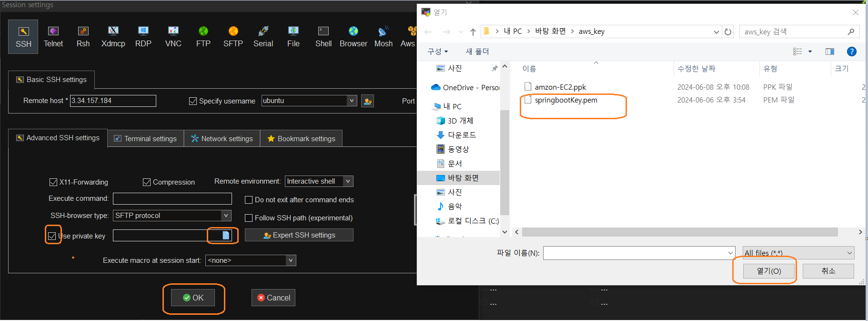This screenshot has width=868, height=321.
Task: Click the search magnifier in aws_key search
Action: (851, 32)
